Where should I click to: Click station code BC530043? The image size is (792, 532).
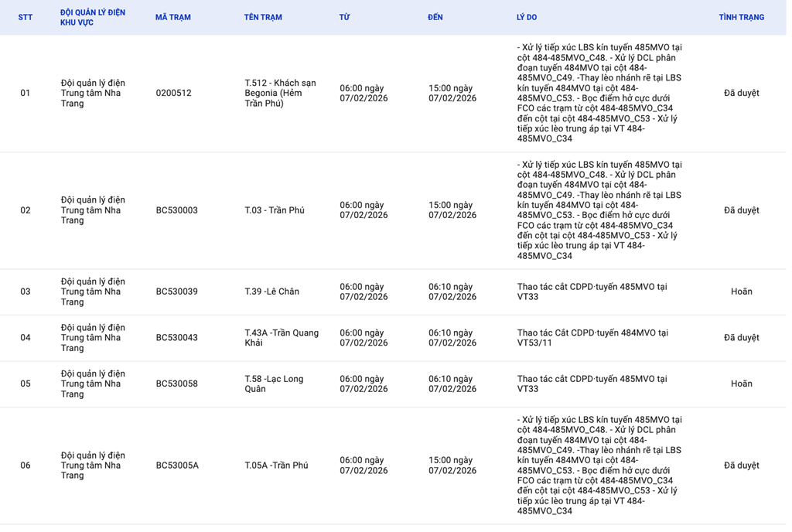[x=176, y=338]
